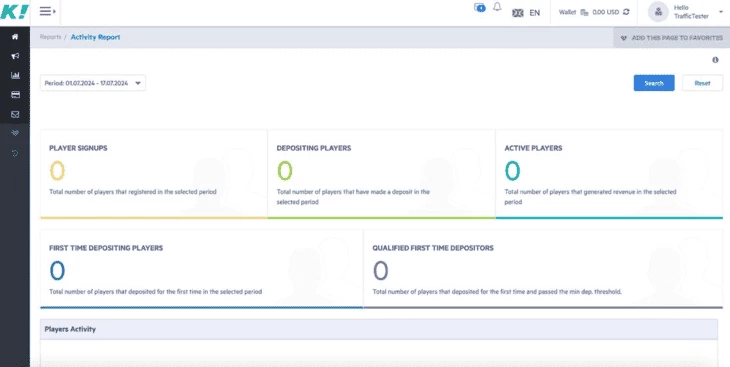
Task: Open the EN language selector
Action: (x=534, y=13)
